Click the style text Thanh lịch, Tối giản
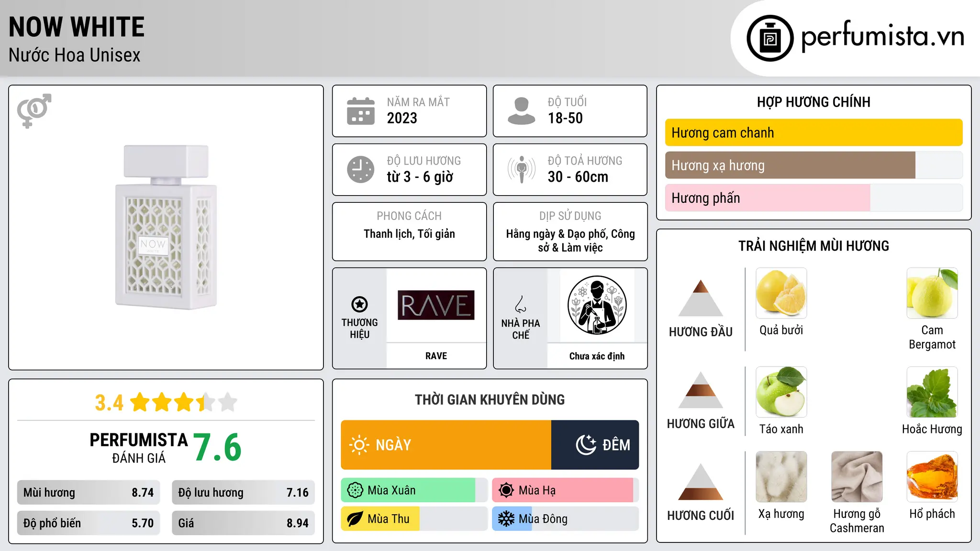 pos(409,234)
